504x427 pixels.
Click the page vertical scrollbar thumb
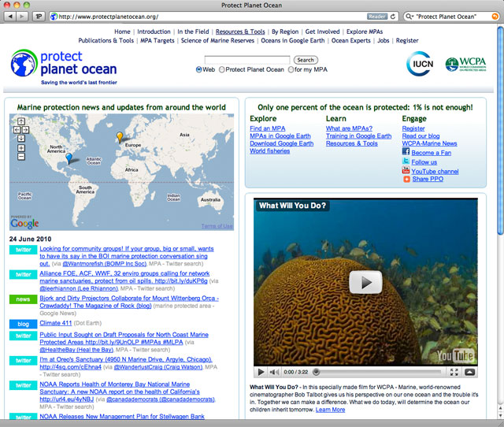click(501, 131)
